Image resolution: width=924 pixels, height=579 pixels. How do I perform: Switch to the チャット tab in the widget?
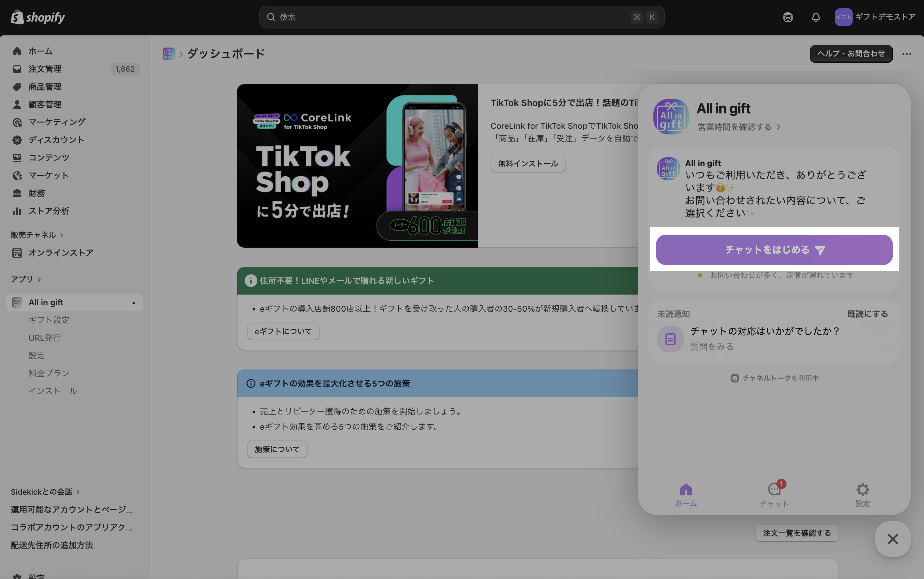click(x=774, y=494)
